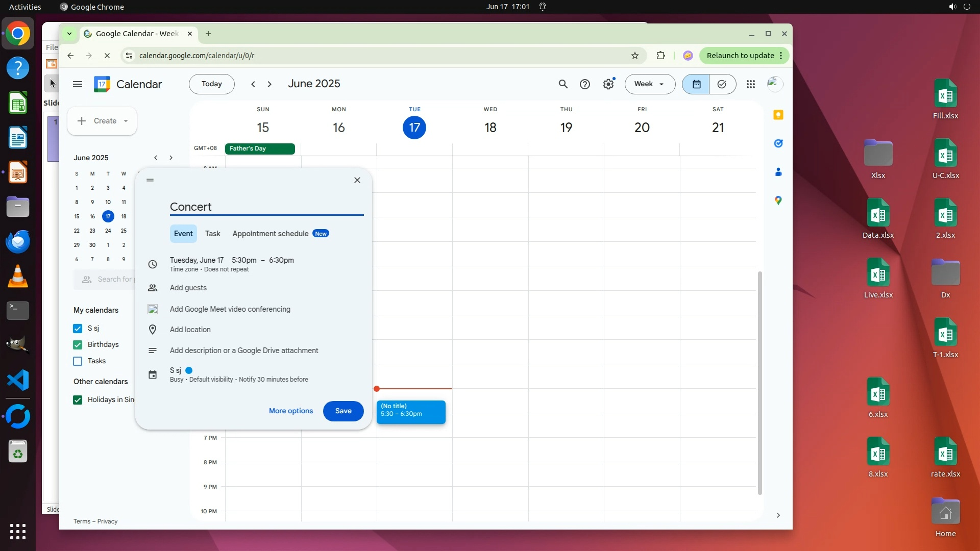The image size is (980, 551).
Task: Uncheck the Birthdays calendar
Action: pyautogui.click(x=78, y=345)
